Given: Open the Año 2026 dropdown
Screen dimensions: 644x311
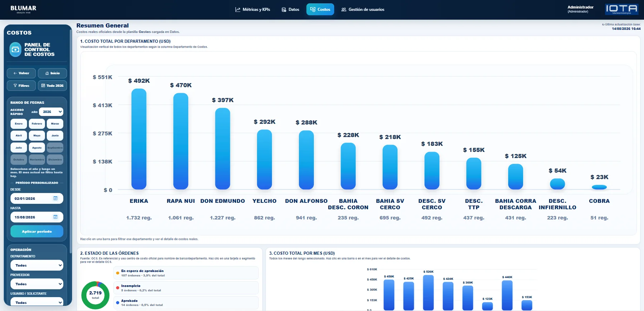Looking at the screenshot, I should [51, 112].
